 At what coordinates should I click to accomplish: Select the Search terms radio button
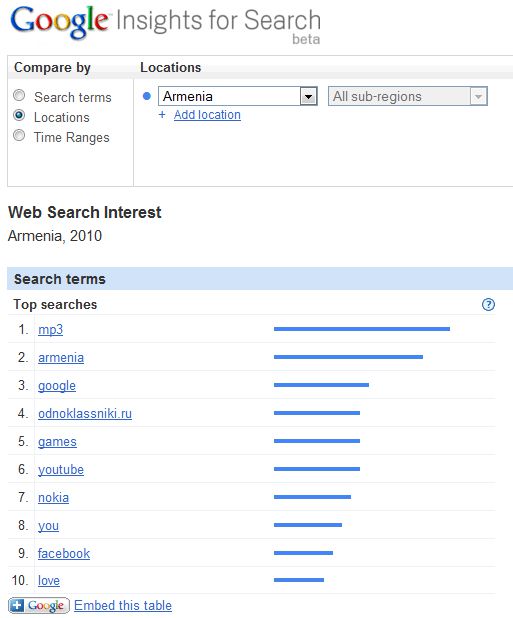coord(19,95)
